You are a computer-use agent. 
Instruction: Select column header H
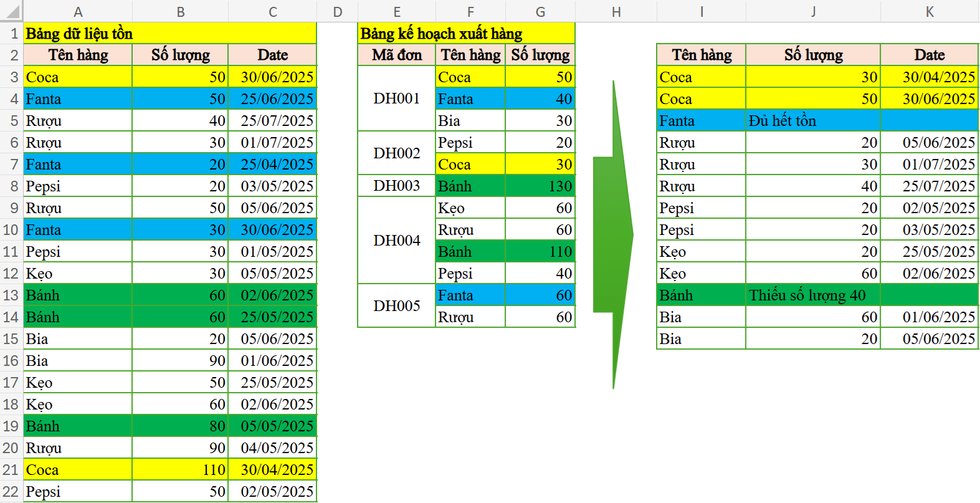coord(616,11)
